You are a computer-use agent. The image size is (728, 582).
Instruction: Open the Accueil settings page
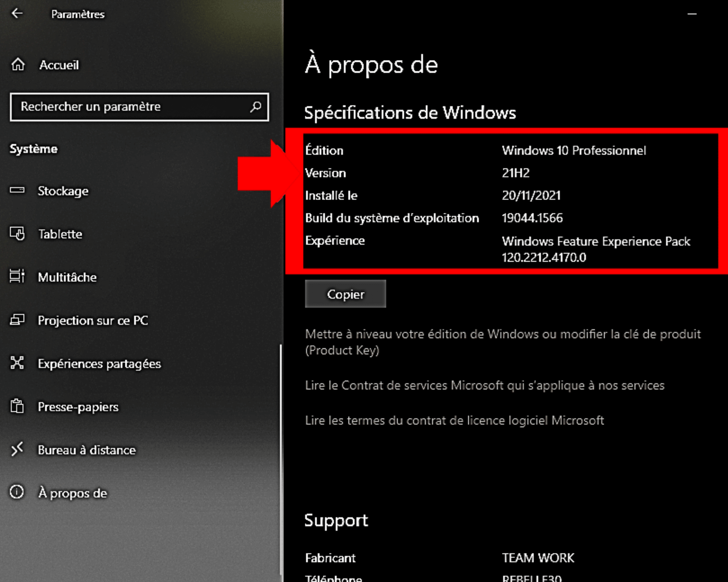[59, 65]
